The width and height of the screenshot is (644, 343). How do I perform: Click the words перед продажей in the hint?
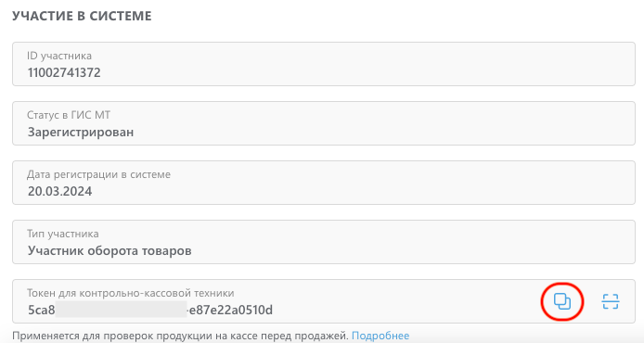click(x=308, y=336)
